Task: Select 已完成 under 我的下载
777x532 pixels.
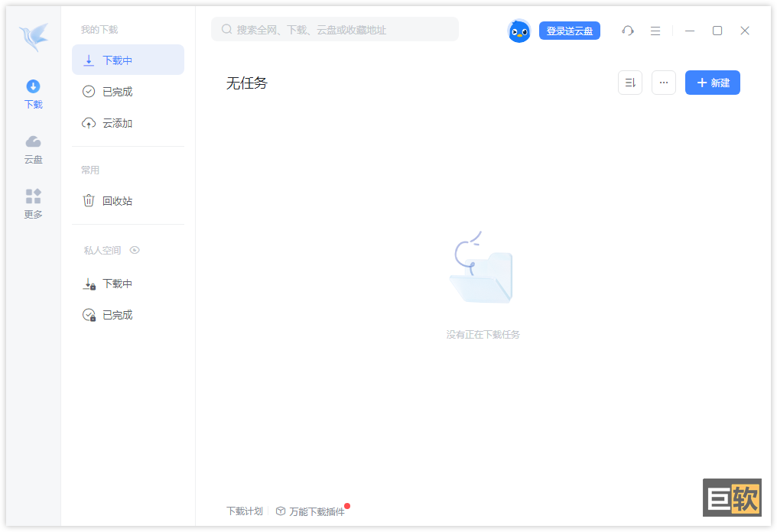Action: point(128,92)
